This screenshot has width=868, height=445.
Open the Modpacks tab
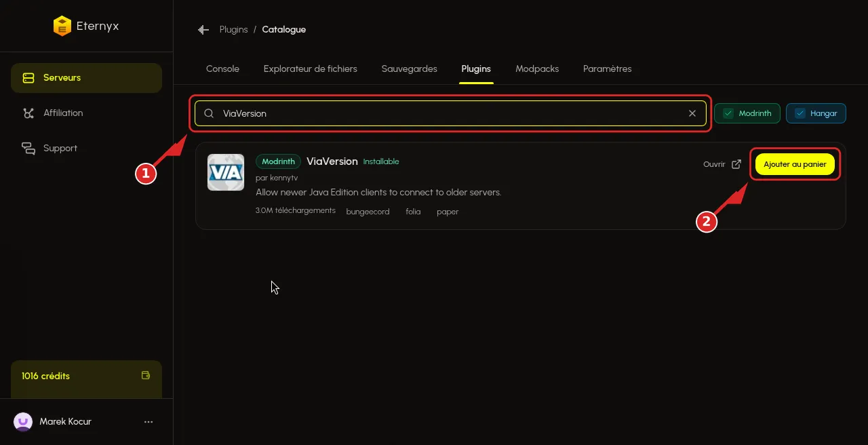pyautogui.click(x=537, y=69)
